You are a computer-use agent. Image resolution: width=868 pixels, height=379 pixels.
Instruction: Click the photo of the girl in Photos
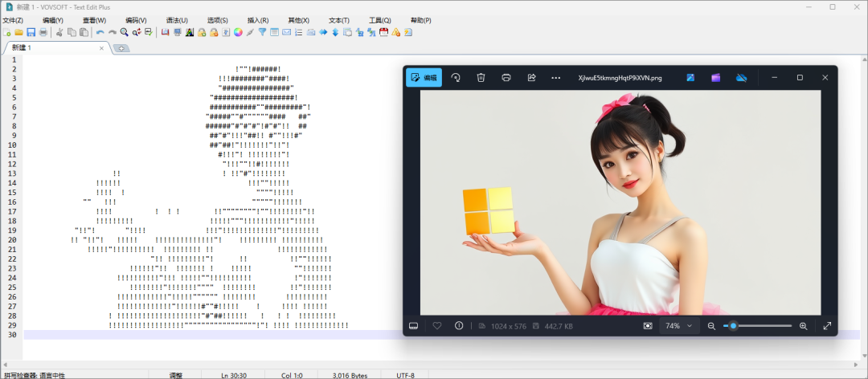coord(620,202)
